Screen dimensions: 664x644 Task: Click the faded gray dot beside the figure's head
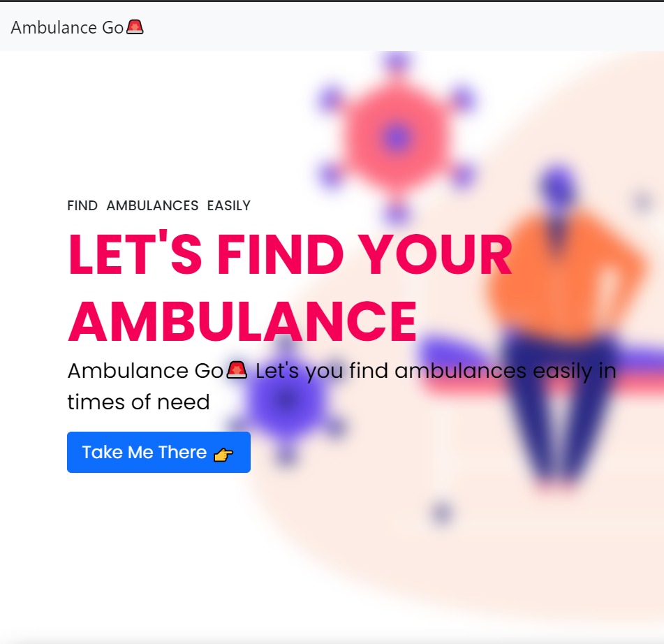(643, 201)
